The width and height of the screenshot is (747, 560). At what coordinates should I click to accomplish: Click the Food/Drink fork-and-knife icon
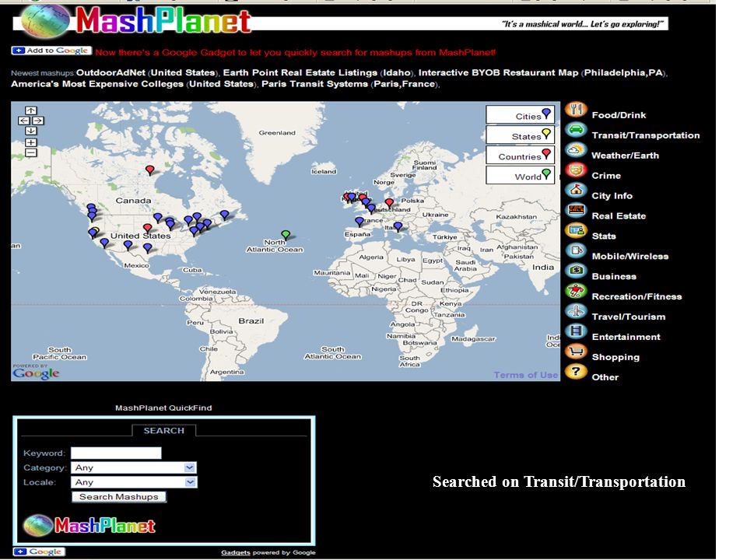click(x=576, y=110)
